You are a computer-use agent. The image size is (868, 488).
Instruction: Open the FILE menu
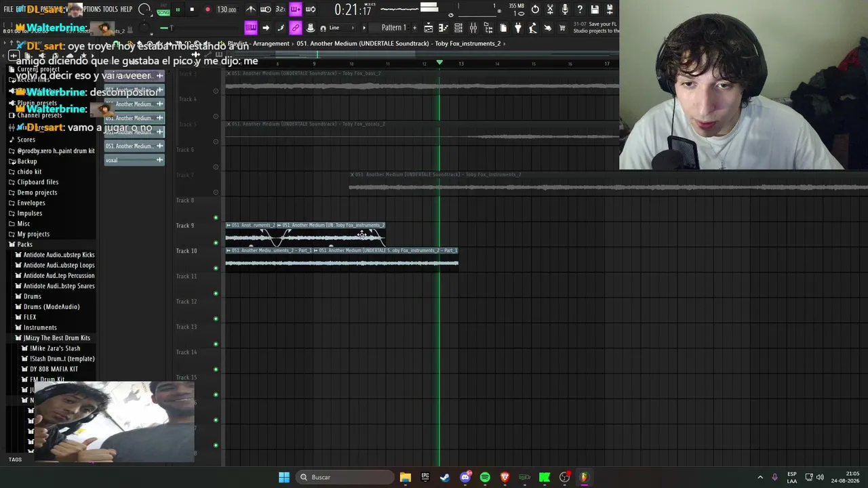coord(9,9)
